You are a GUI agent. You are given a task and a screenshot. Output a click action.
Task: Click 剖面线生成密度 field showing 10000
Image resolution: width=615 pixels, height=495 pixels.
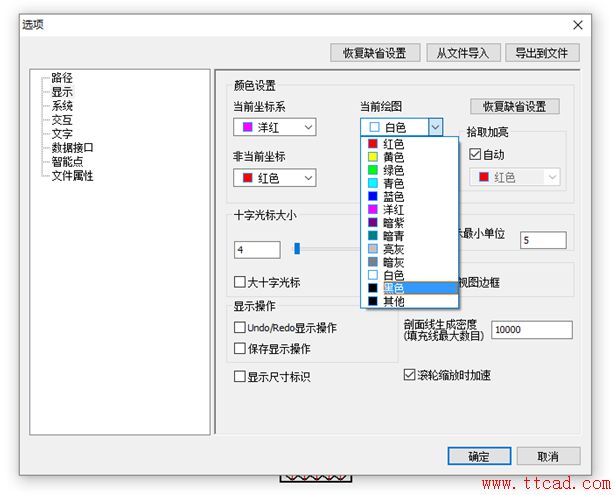tap(532, 329)
